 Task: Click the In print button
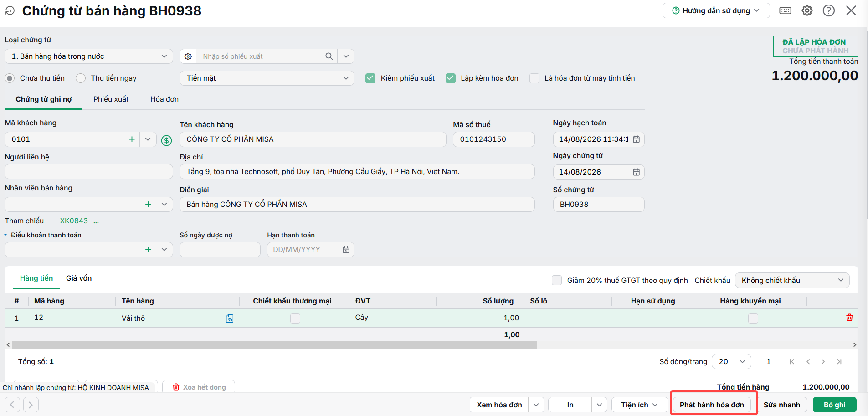pos(570,405)
